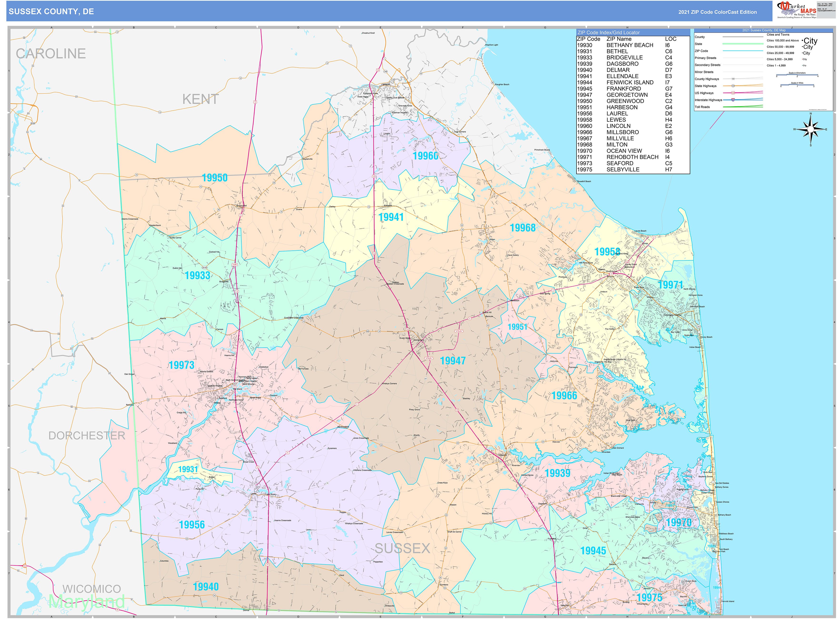Click the 19975 ZIP label on the map
This screenshot has height=619, width=840.
650,597
